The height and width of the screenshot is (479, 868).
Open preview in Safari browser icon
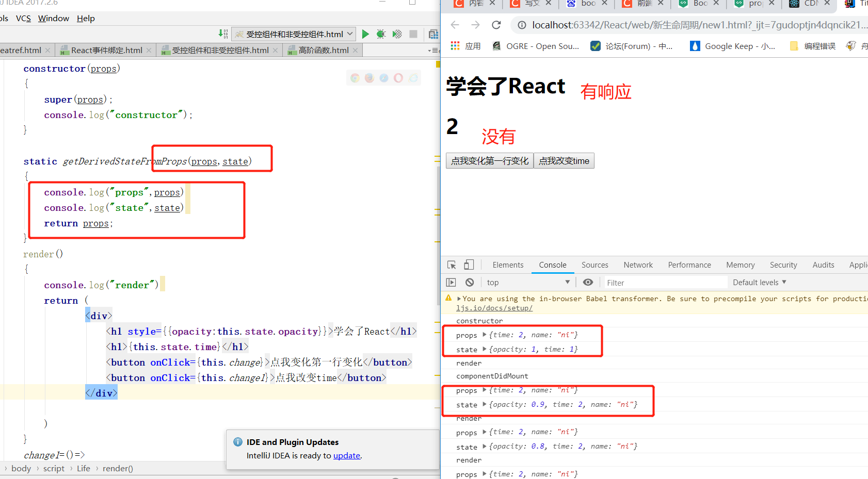(384, 78)
